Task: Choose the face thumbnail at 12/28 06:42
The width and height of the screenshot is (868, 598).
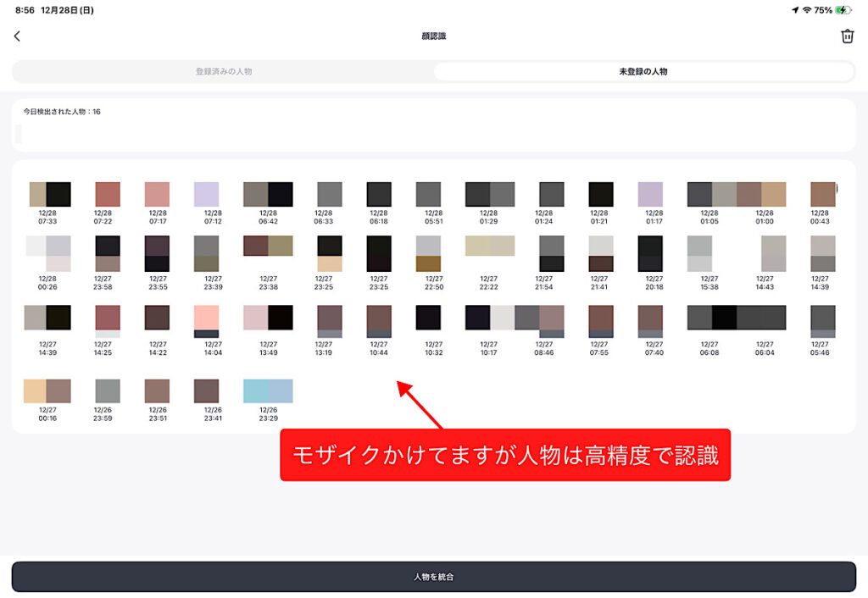Action: [x=268, y=195]
